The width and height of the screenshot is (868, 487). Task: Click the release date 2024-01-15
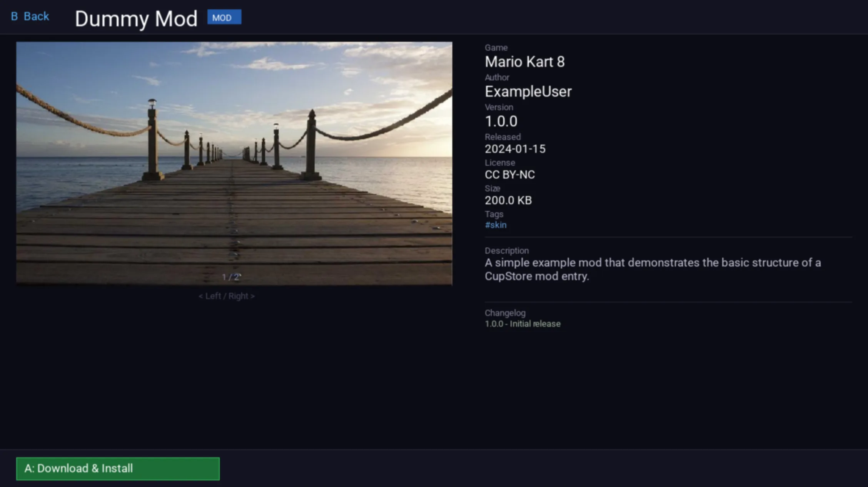[515, 149]
